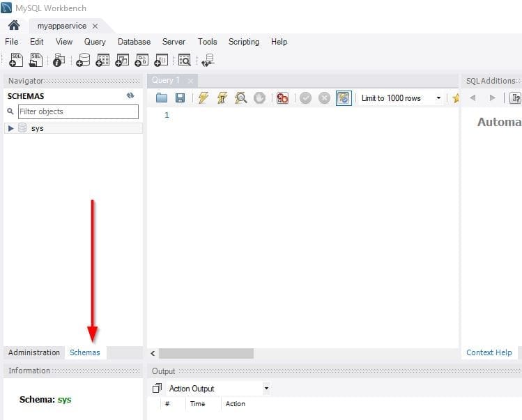Click the create new schema icon
The height and width of the screenshot is (420, 522).
coord(83,61)
